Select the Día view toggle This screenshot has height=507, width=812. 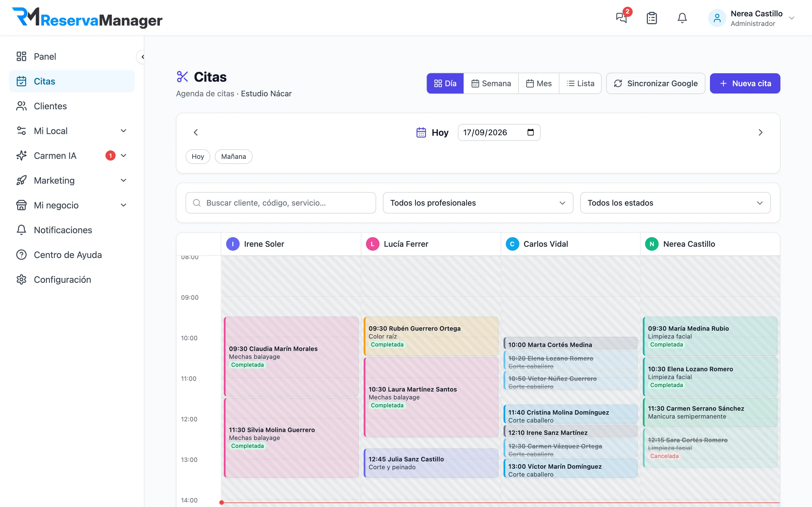[x=445, y=83]
